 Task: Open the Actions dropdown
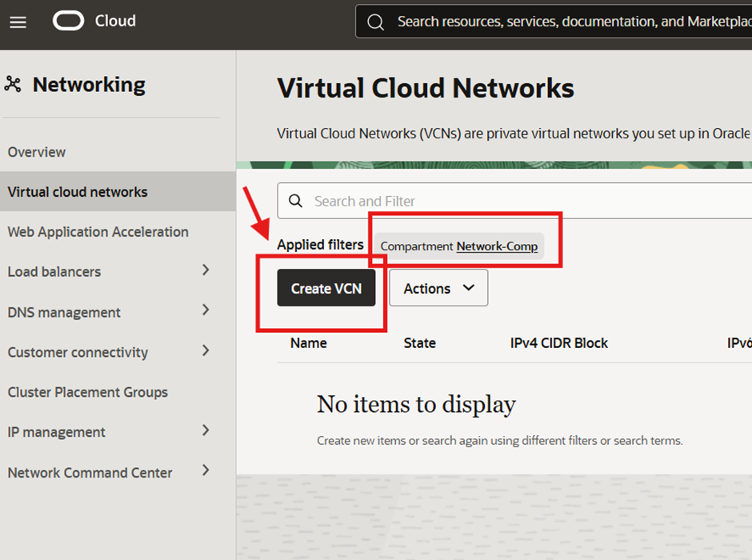438,288
